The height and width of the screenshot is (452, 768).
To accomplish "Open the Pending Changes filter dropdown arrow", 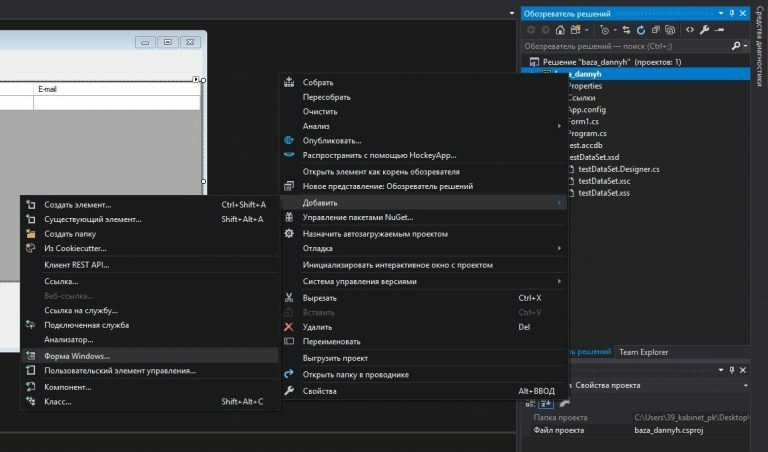I will tap(615, 30).
